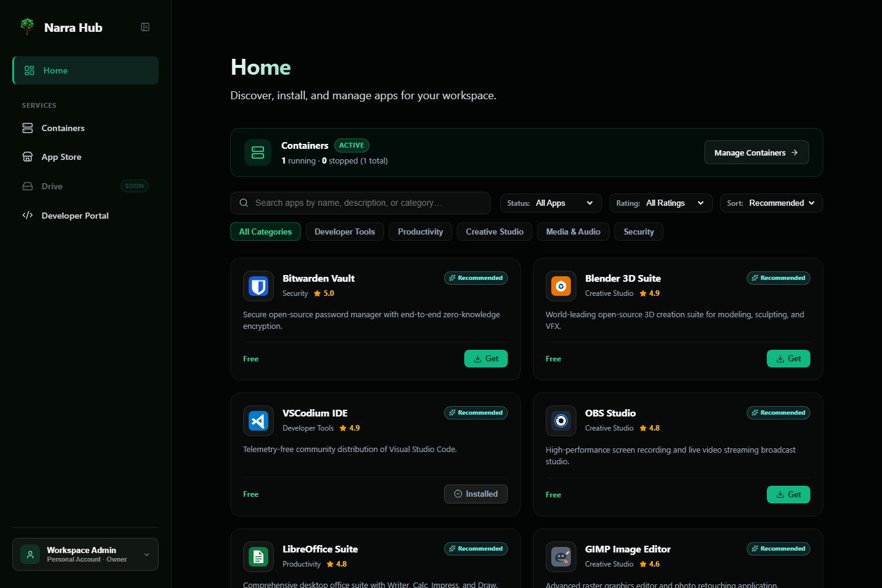
Task: Click the search apps input field
Action: tap(360, 203)
